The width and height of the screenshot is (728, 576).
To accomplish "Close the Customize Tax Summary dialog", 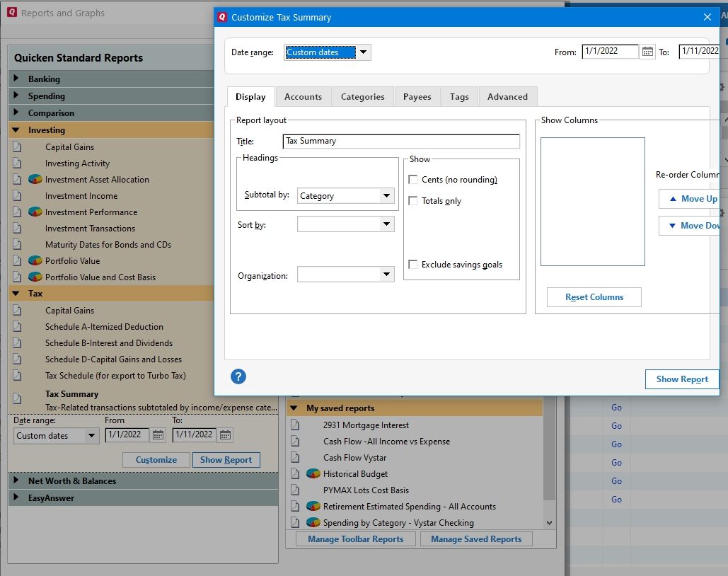I will click(707, 17).
